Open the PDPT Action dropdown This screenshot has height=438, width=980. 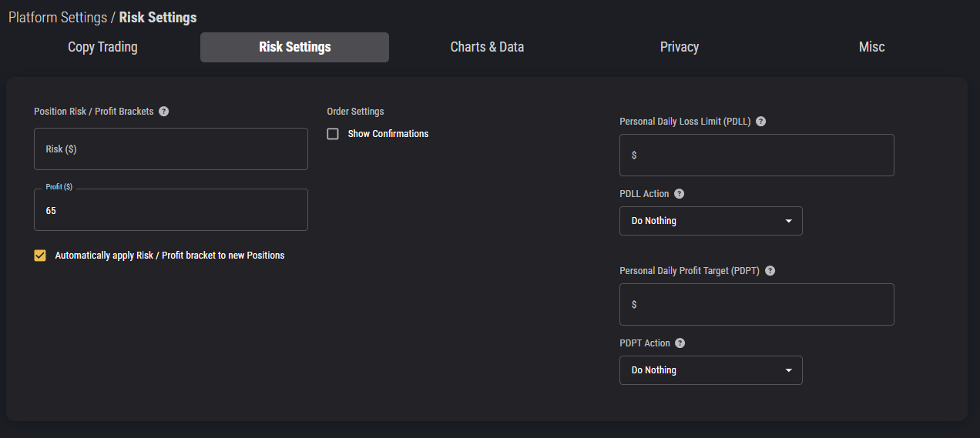[711, 370]
